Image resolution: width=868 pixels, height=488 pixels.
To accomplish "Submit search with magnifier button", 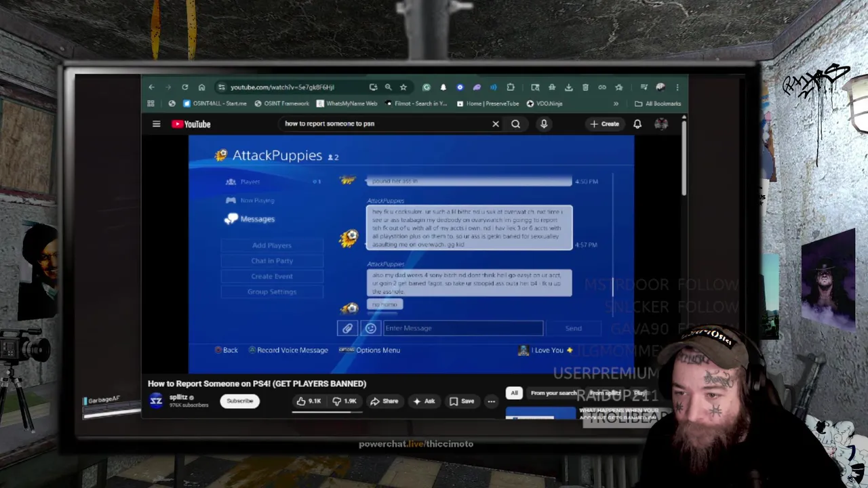I will (x=515, y=124).
